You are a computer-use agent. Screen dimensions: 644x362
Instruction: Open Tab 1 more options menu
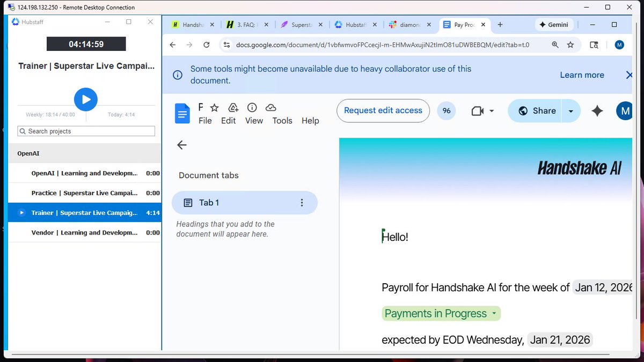click(302, 203)
